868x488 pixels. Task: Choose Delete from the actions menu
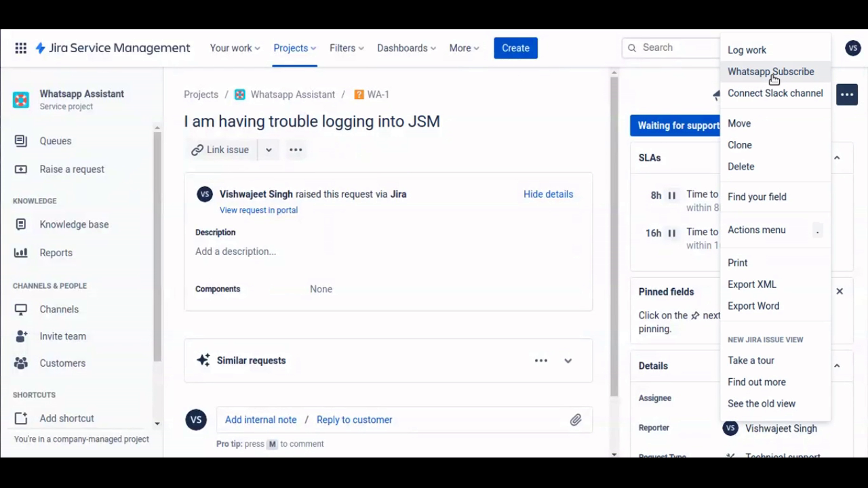point(775,167)
